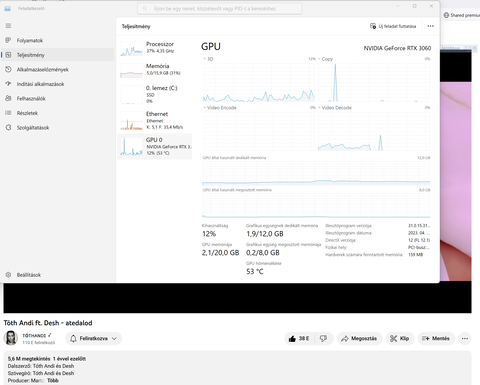The image size is (480, 385).
Task: Maximize the Task Manager window
Action: coord(415,6)
